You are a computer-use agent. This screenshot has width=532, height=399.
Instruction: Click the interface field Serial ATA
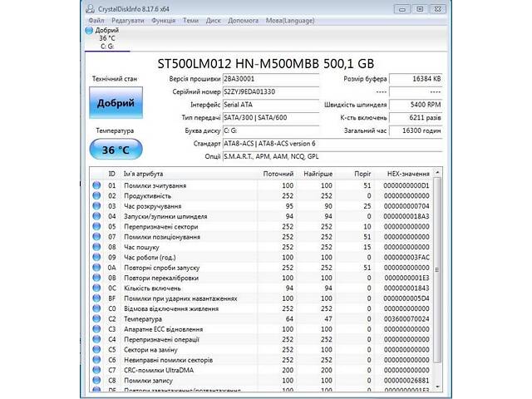(x=271, y=105)
